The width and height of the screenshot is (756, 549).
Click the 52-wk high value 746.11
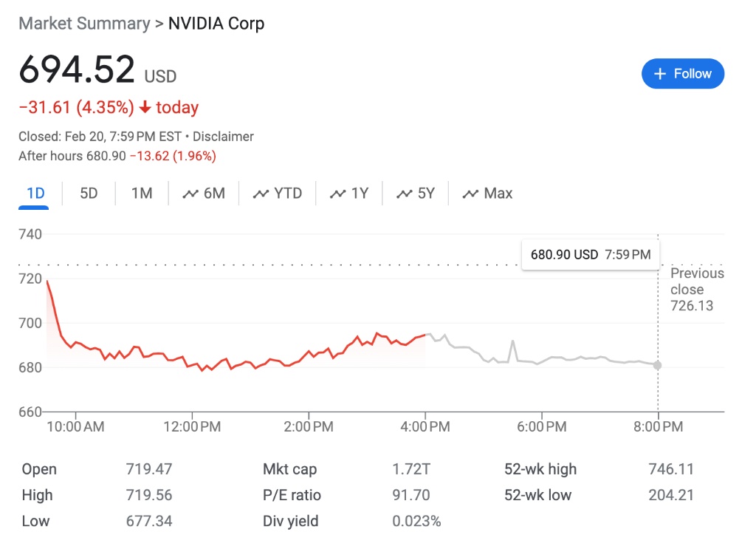(670, 469)
